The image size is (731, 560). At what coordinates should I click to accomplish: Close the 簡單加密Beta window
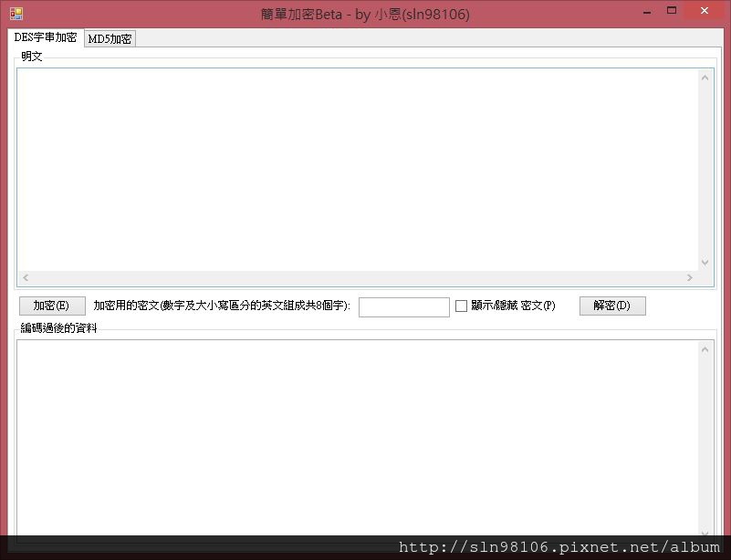[x=704, y=10]
